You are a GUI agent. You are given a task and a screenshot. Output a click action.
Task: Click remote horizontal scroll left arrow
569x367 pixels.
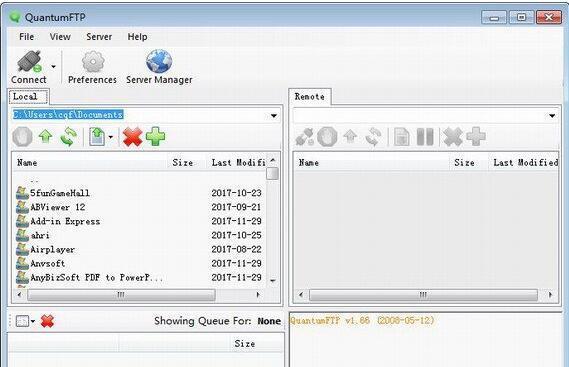tap(301, 295)
